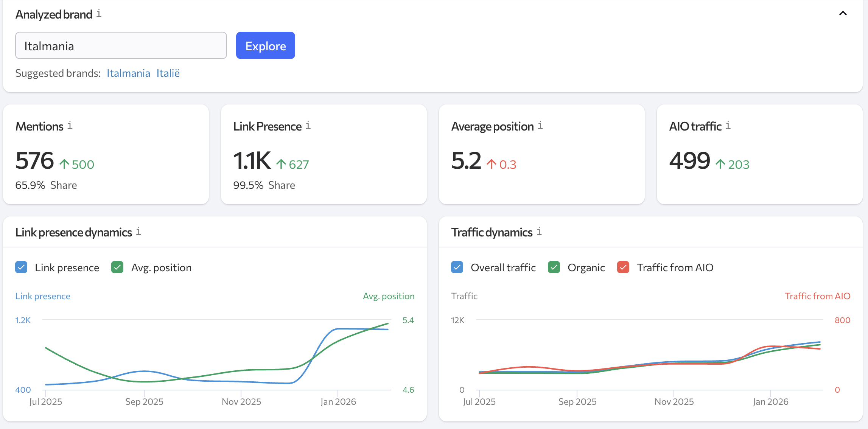
Task: Hide the Traffic from AIO series
Action: pos(623,267)
